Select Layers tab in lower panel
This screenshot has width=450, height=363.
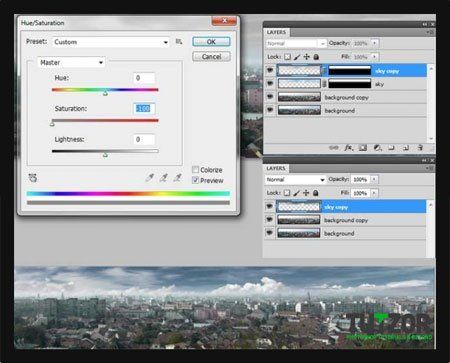pyautogui.click(x=276, y=168)
